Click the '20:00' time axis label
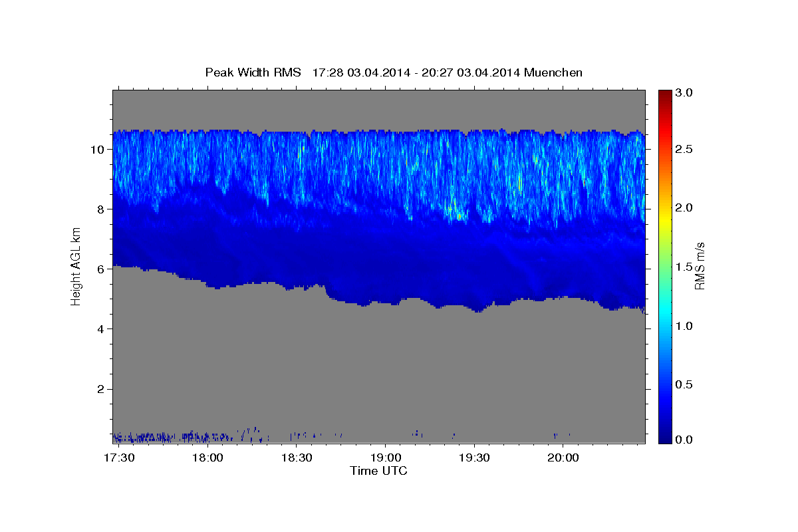Image resolution: width=798 pixels, height=532 pixels. pyautogui.click(x=563, y=458)
